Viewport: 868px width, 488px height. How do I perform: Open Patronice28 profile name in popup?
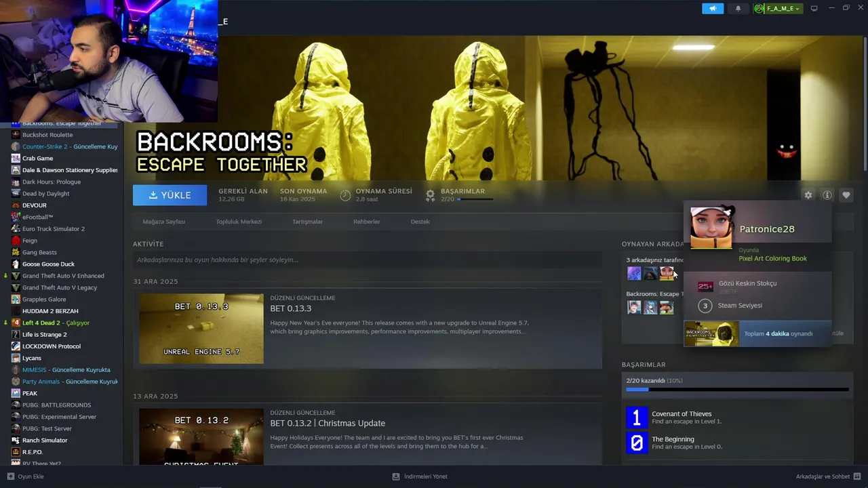point(767,229)
